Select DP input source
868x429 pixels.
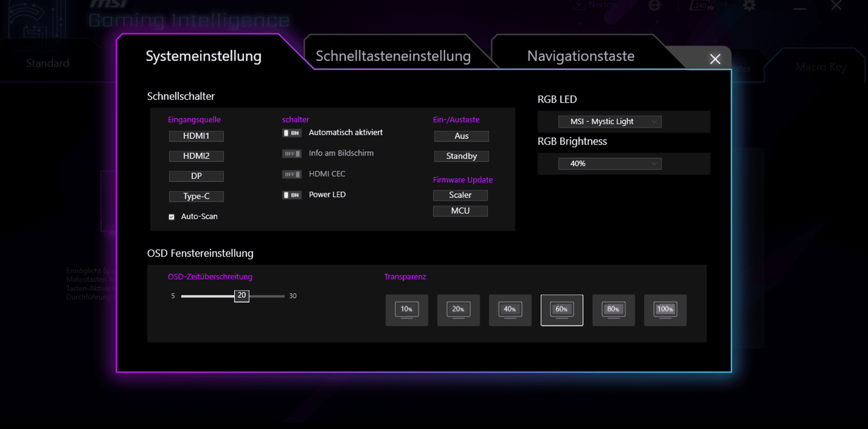[196, 176]
